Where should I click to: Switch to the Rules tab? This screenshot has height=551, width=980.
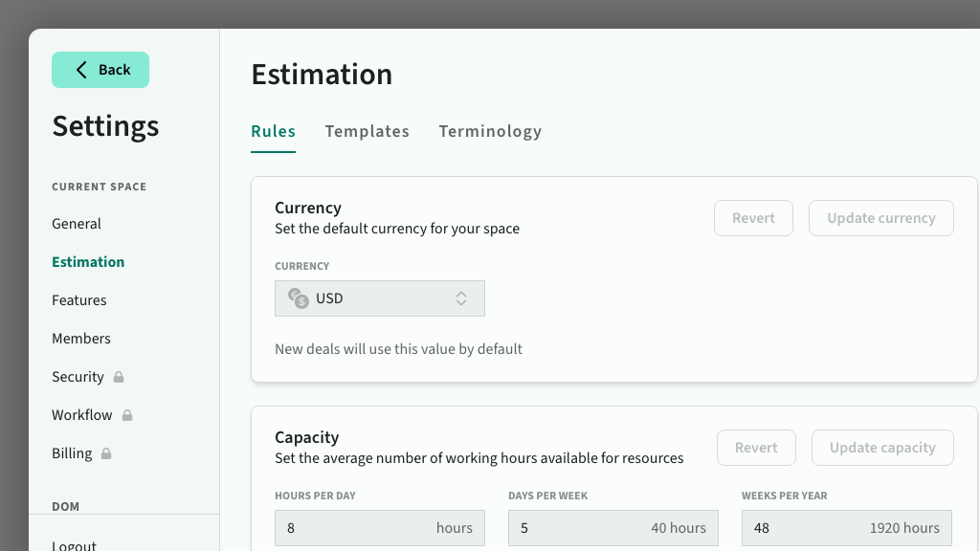tap(273, 132)
